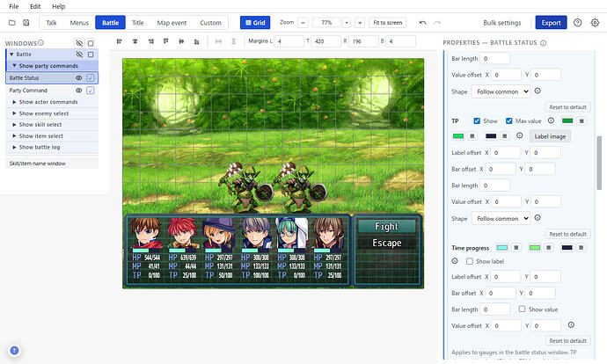Open the Edit menu

click(35, 6)
